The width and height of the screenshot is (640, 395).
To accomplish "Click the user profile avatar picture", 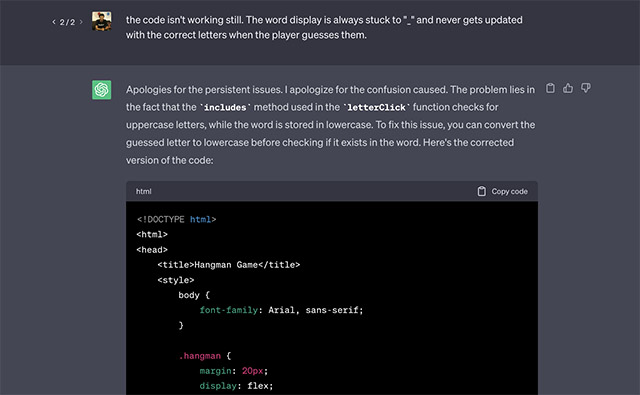I will (x=102, y=21).
